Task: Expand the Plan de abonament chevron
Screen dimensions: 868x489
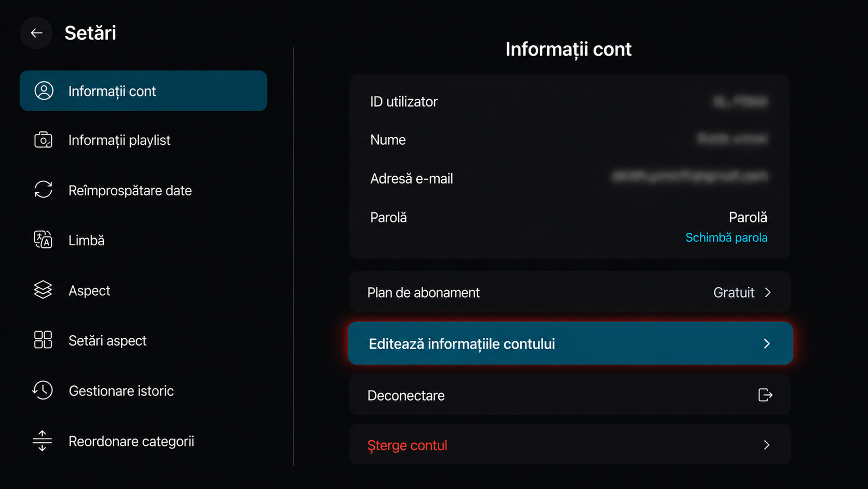Action: [768, 293]
